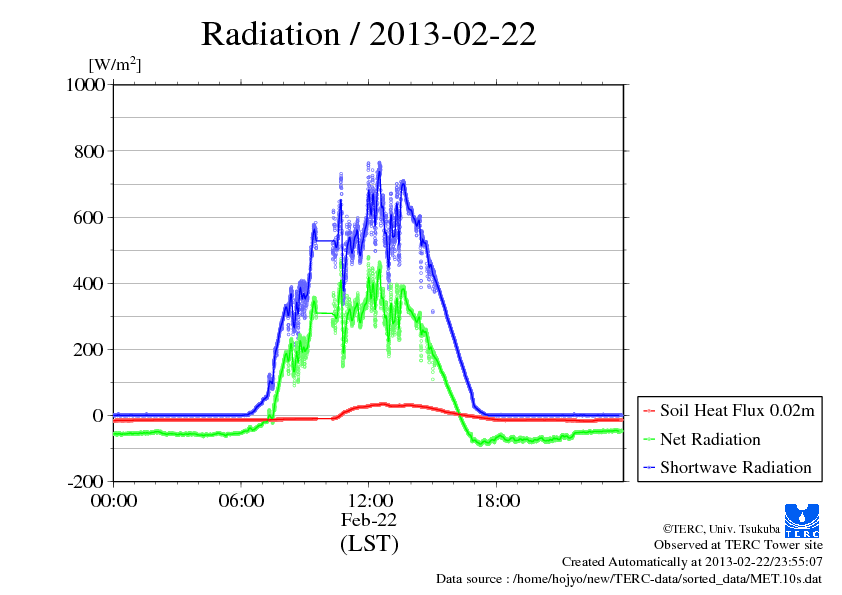This screenshot has width=842, height=595.
Task: Click the '600' y-axis label
Action: 89,217
